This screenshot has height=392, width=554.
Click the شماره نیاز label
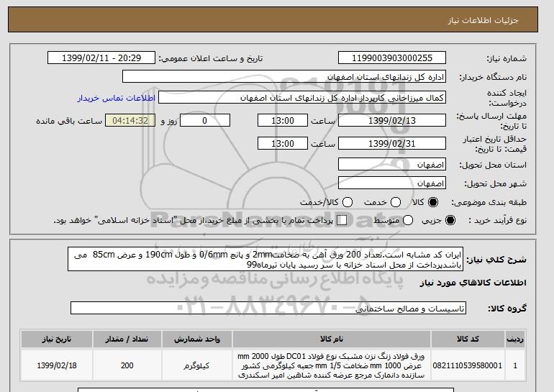click(507, 58)
